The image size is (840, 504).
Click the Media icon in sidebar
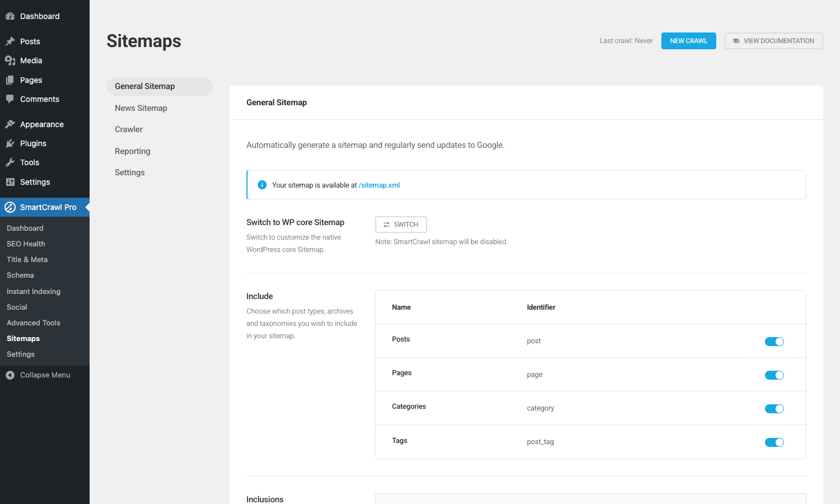tap(10, 60)
